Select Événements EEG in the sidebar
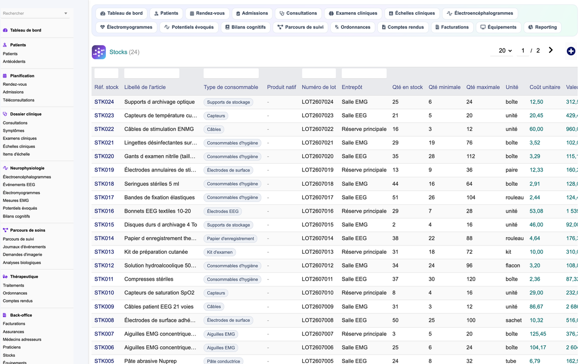 tap(19, 185)
